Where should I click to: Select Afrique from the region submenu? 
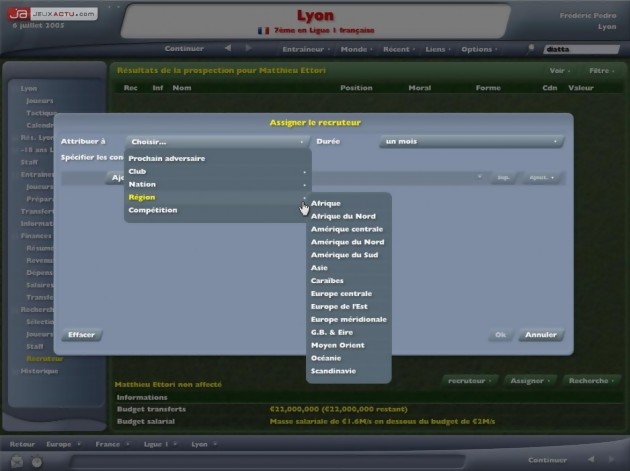[326, 203]
